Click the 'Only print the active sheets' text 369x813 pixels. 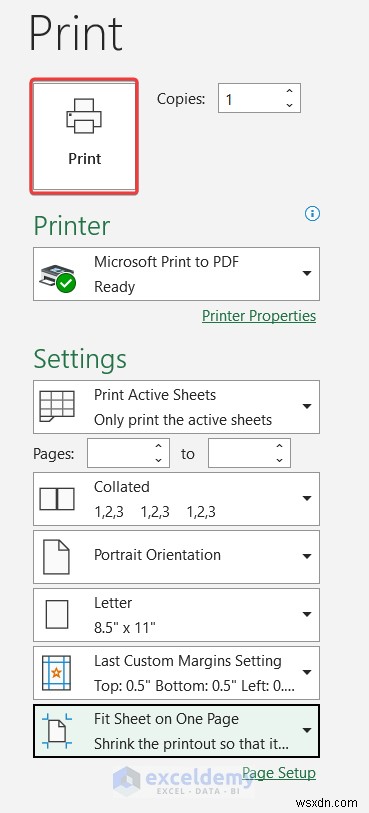coord(183,420)
